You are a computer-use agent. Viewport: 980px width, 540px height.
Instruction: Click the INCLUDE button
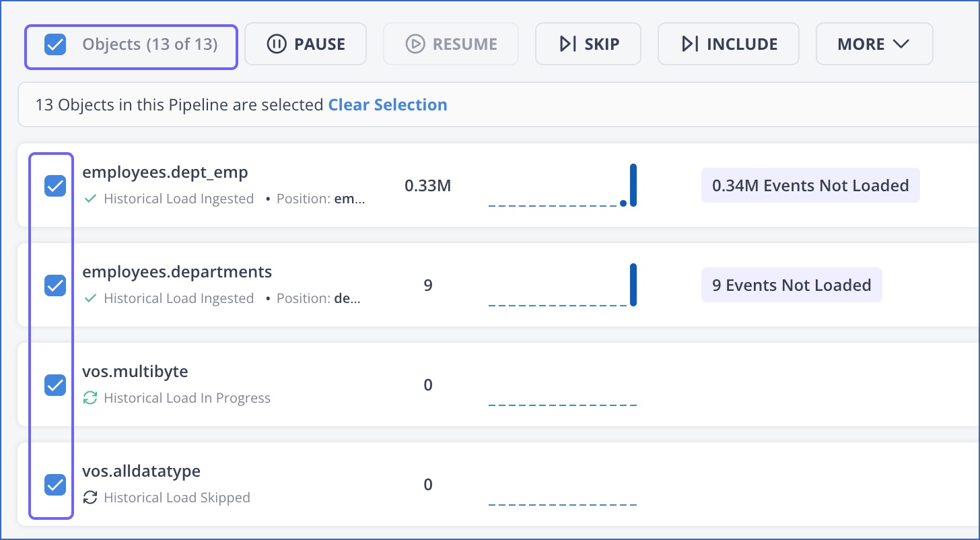pos(728,44)
